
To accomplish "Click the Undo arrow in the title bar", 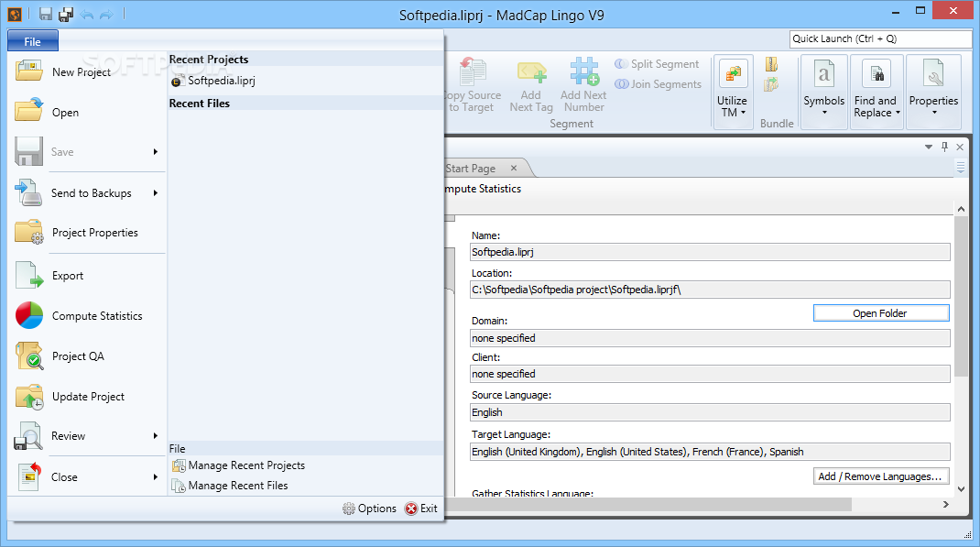I will (87, 15).
